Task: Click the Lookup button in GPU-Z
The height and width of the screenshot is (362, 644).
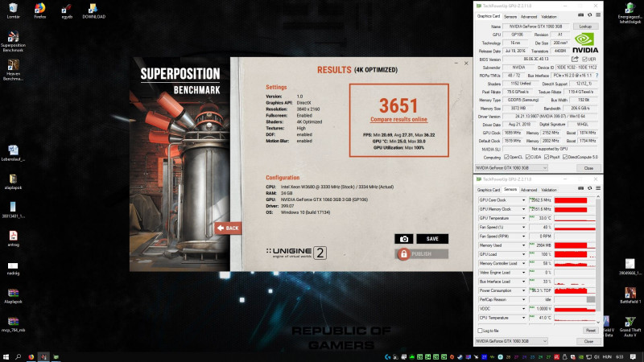Action: (x=585, y=27)
